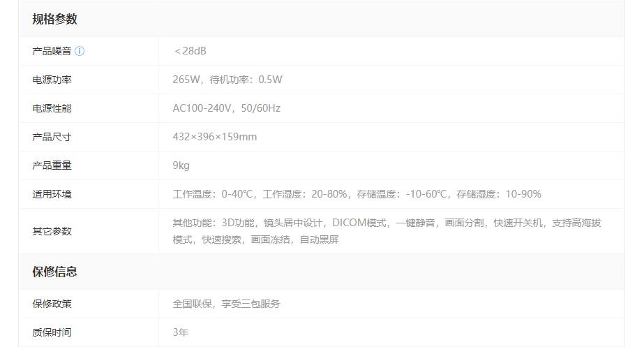
Task: Select the 432×396×159mm dimension value
Action: click(x=215, y=137)
